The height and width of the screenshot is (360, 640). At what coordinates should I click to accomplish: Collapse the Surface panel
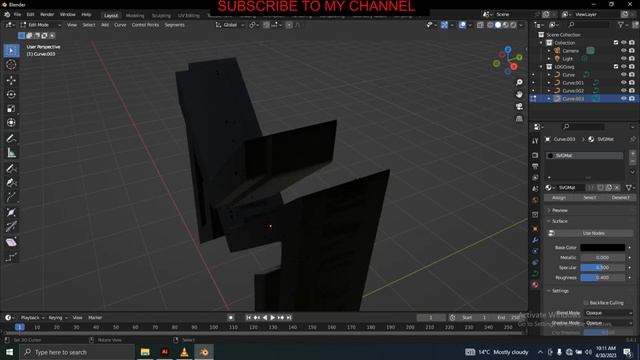(560, 221)
